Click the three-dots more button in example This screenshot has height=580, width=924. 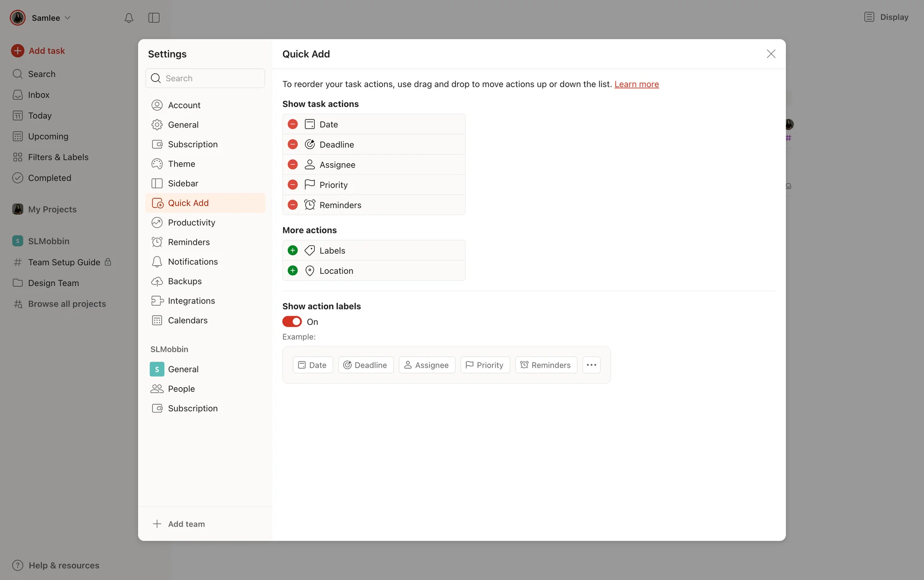click(591, 365)
